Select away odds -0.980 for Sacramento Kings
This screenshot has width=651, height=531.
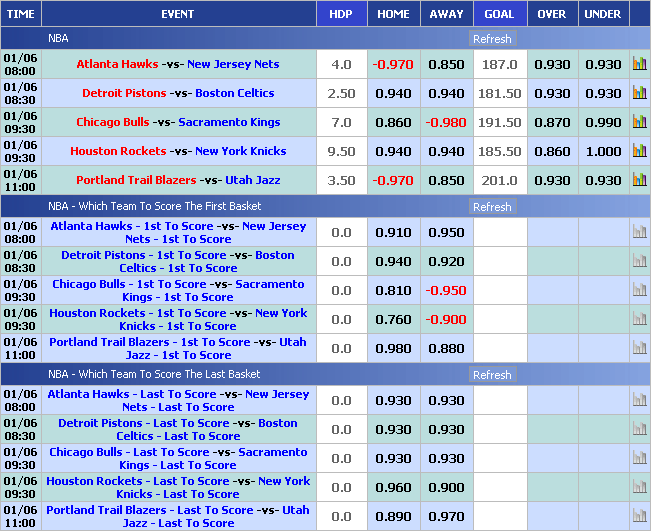pyautogui.click(x=446, y=122)
